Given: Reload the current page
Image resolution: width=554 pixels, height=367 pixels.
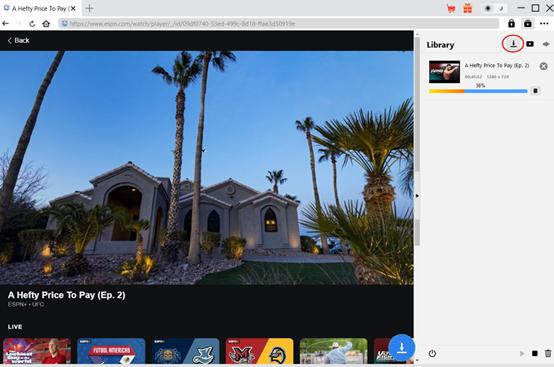Looking at the screenshot, I should 32,24.
